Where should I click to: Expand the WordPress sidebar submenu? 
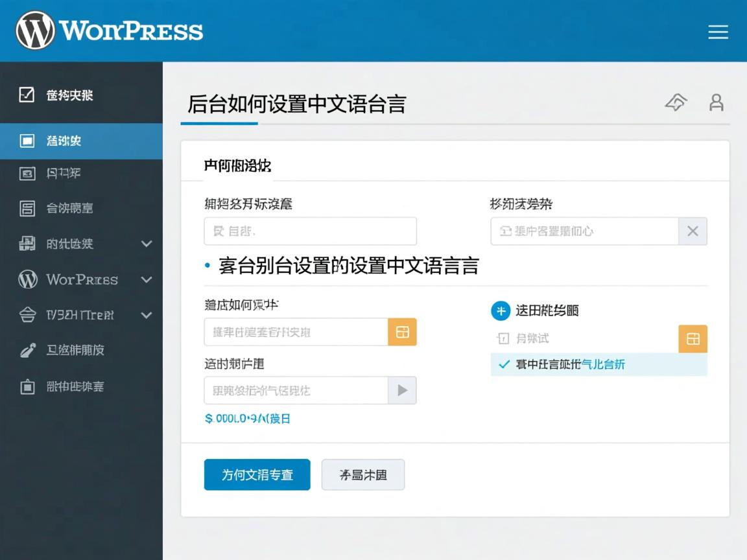tap(145, 279)
